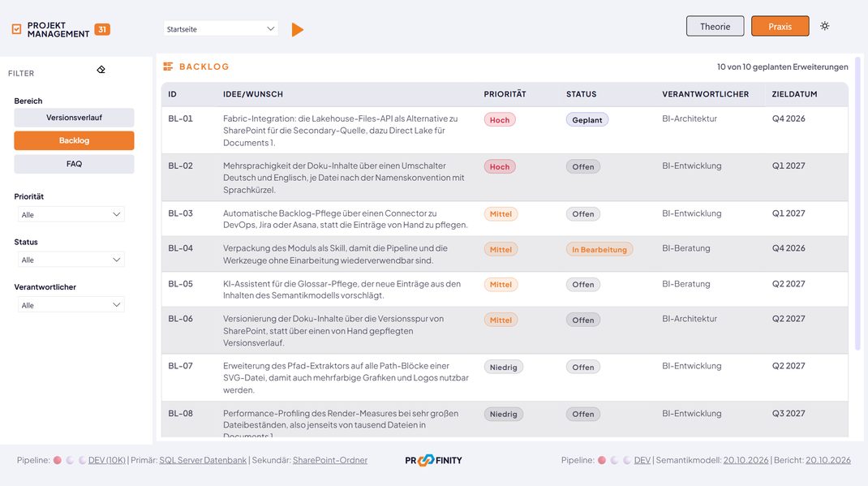Screen dimensions: 868x486
Task: Click the STATUS column header
Action: [582, 94]
